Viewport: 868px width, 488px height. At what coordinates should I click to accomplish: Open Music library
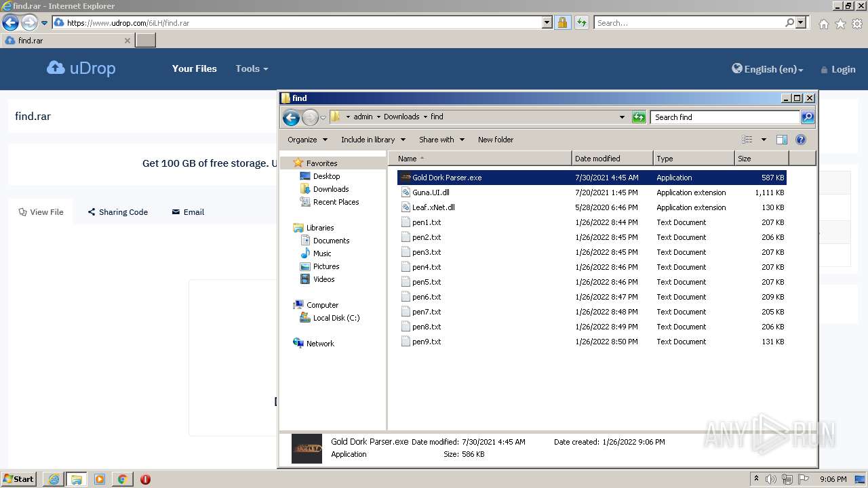321,253
